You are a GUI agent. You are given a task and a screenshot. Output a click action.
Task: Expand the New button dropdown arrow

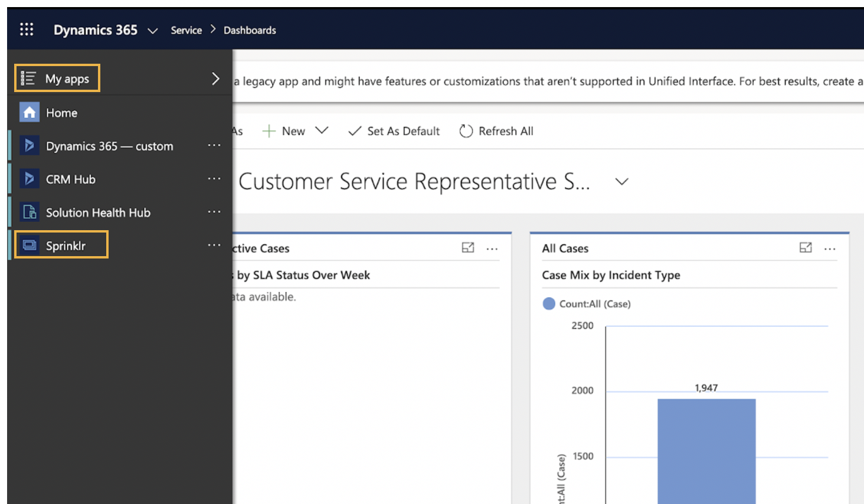322,130
